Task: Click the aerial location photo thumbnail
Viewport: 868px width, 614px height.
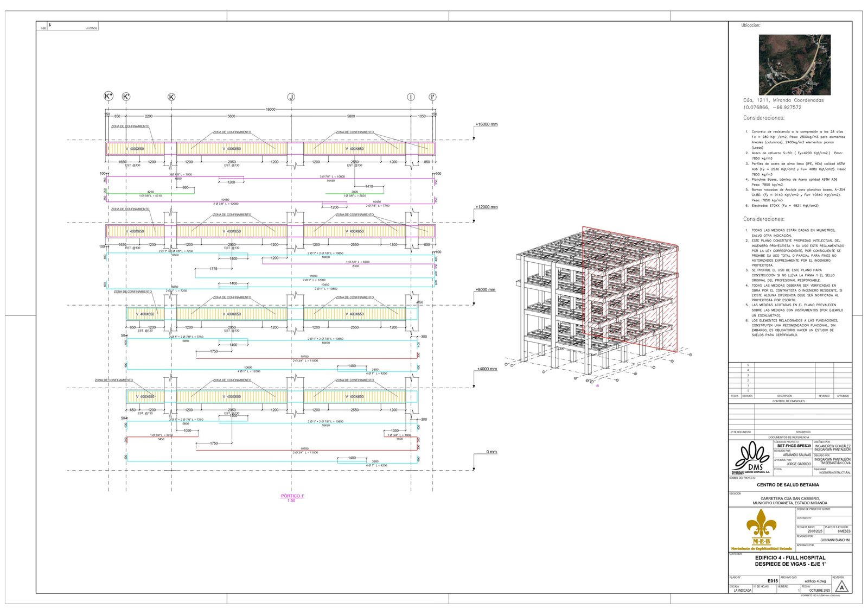Action: click(x=794, y=65)
